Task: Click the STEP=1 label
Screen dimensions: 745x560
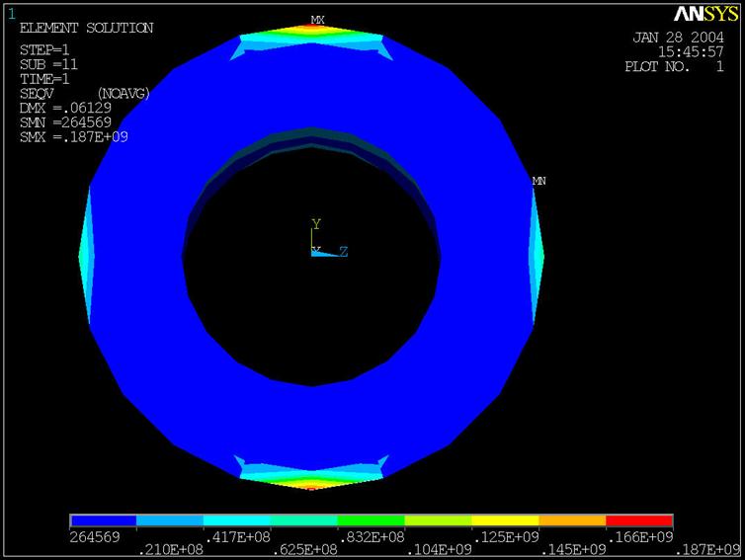Action: [44, 49]
